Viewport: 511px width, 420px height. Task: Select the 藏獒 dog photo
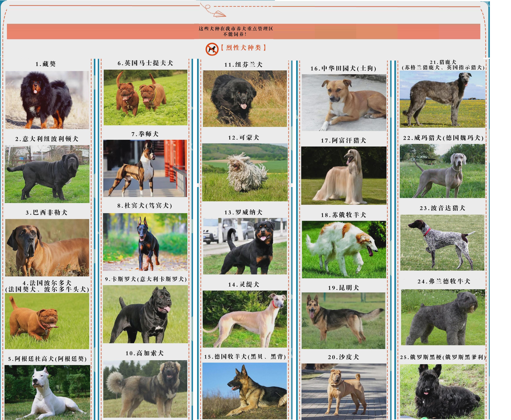coord(47,100)
